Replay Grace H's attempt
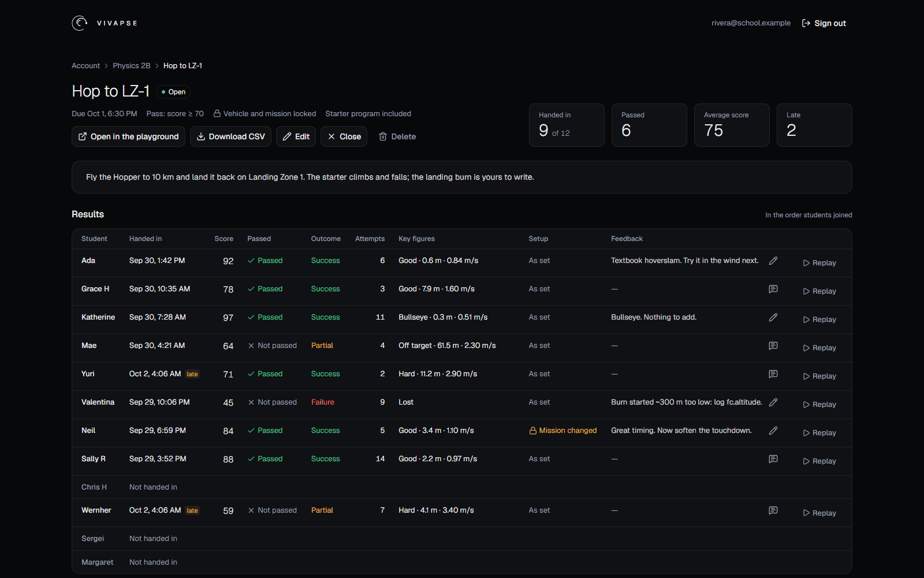924x578 pixels. coord(819,291)
